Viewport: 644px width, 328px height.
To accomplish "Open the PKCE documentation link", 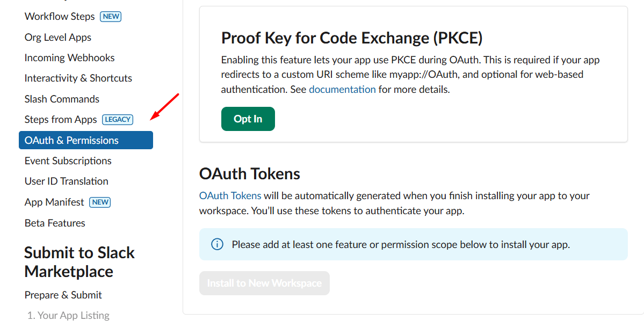I will pyautogui.click(x=342, y=90).
